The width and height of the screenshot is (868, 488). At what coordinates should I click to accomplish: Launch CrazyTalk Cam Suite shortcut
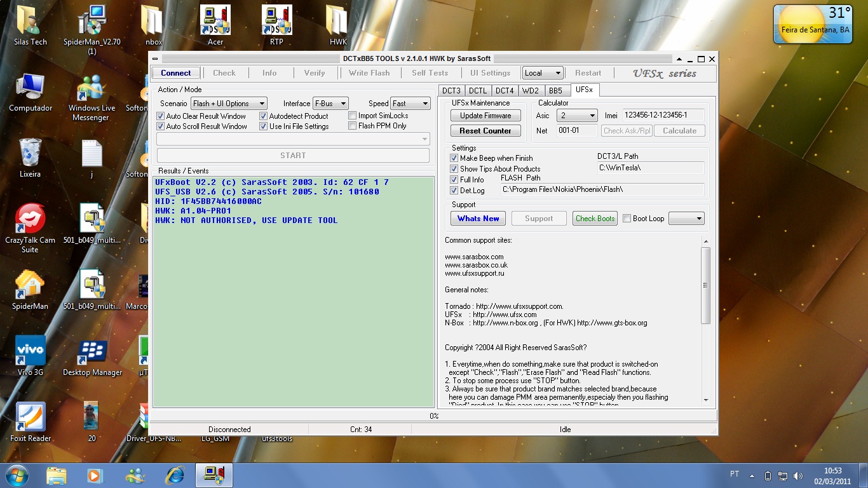[30, 229]
